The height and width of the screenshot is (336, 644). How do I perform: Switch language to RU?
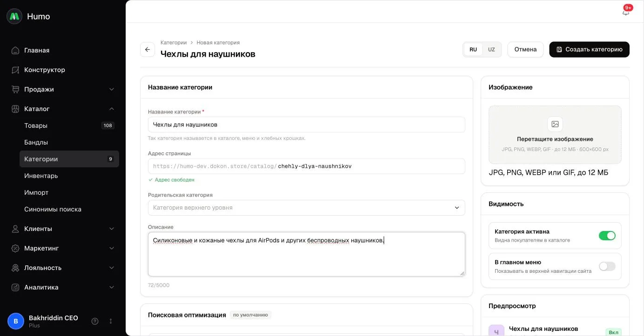pyautogui.click(x=473, y=50)
